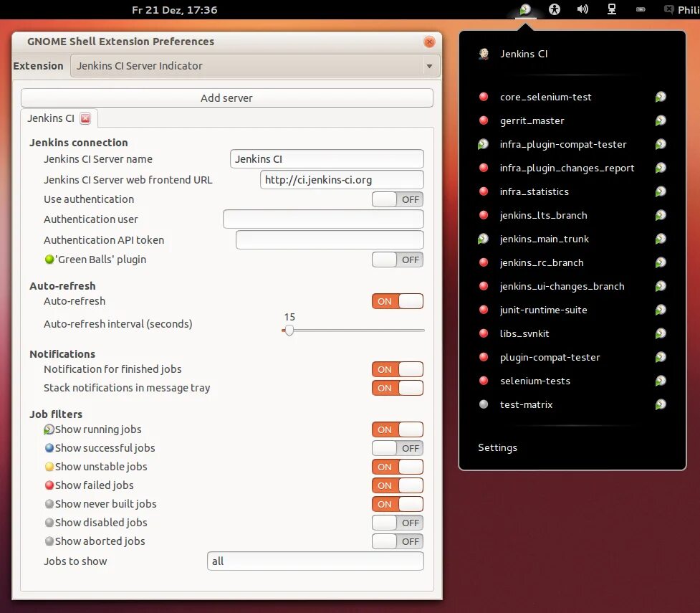700x613 pixels.
Task: Toggle the 'Green Balls' plugin switch
Action: [398, 260]
